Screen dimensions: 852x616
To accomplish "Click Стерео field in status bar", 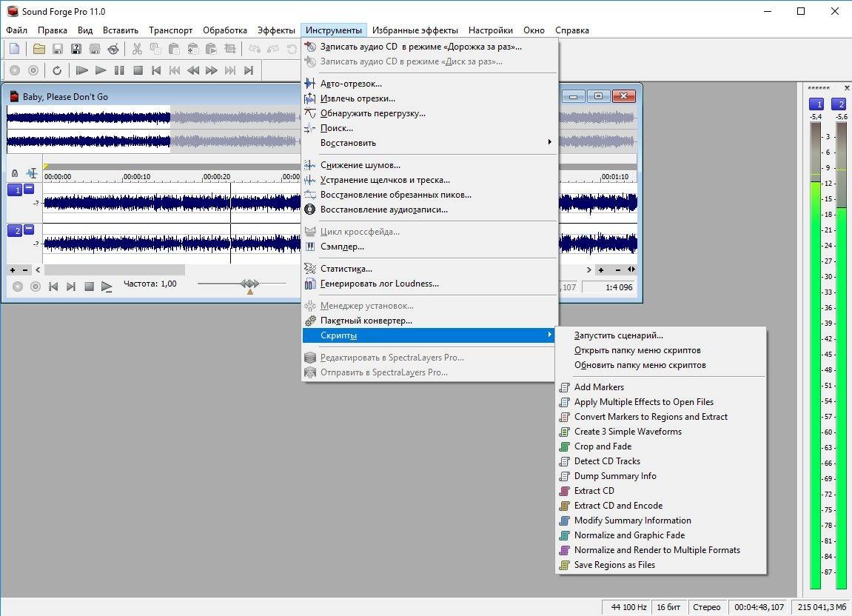I will [706, 607].
